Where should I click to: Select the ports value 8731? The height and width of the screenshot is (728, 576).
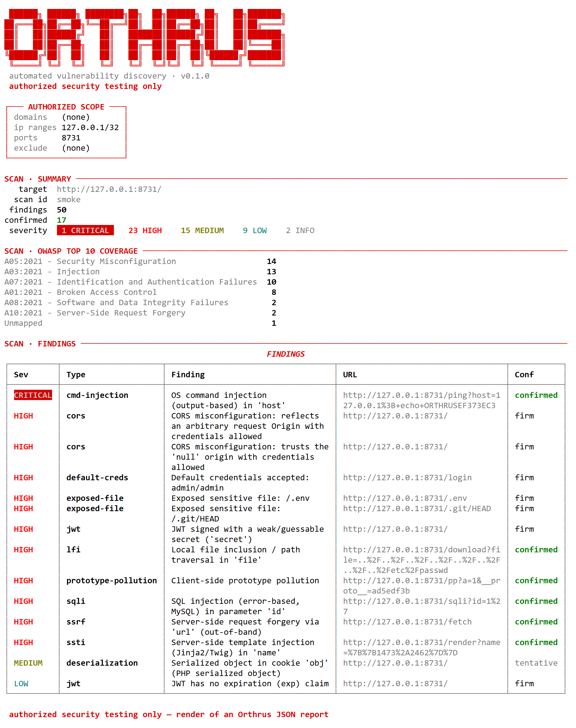point(71,137)
